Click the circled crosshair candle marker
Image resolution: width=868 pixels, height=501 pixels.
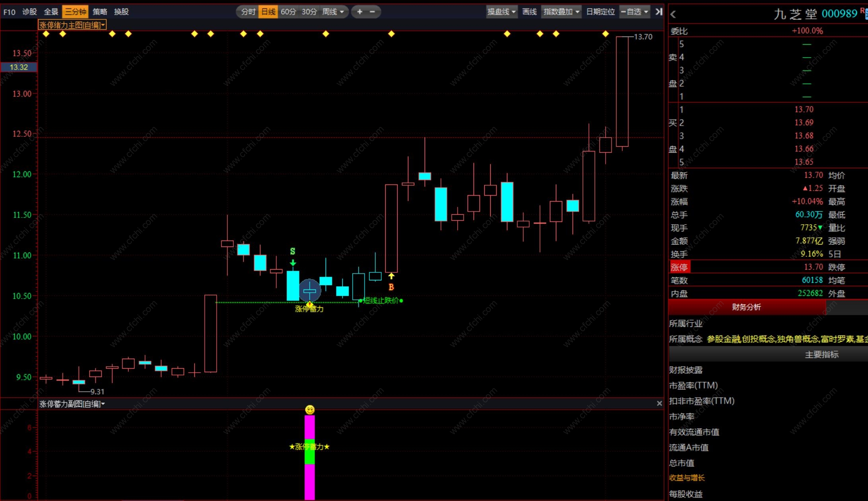coord(309,291)
